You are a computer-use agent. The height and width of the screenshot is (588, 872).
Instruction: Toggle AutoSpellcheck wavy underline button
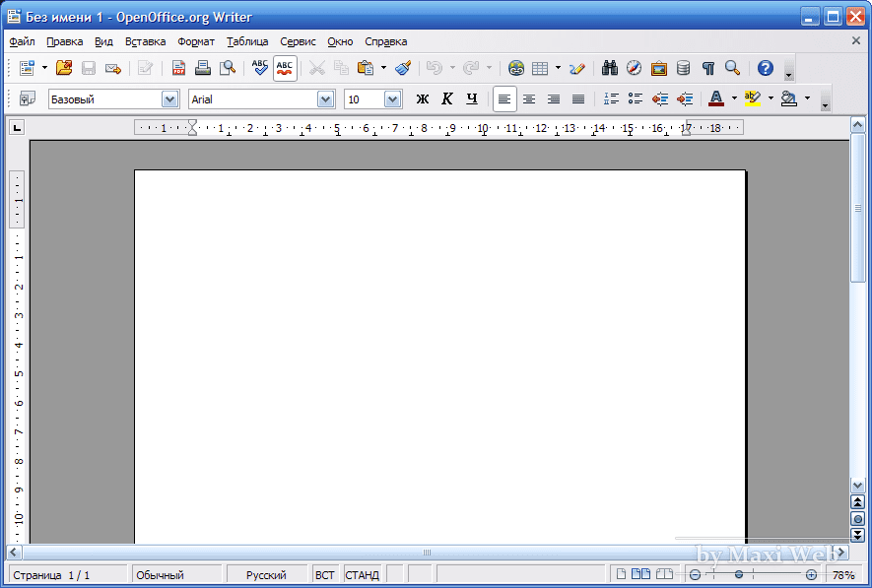[x=285, y=68]
